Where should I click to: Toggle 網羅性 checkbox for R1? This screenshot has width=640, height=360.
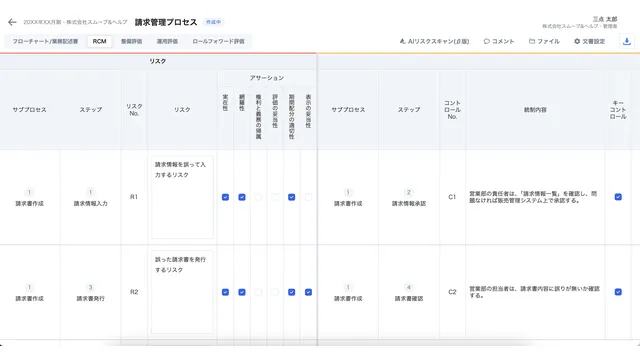pyautogui.click(x=242, y=197)
